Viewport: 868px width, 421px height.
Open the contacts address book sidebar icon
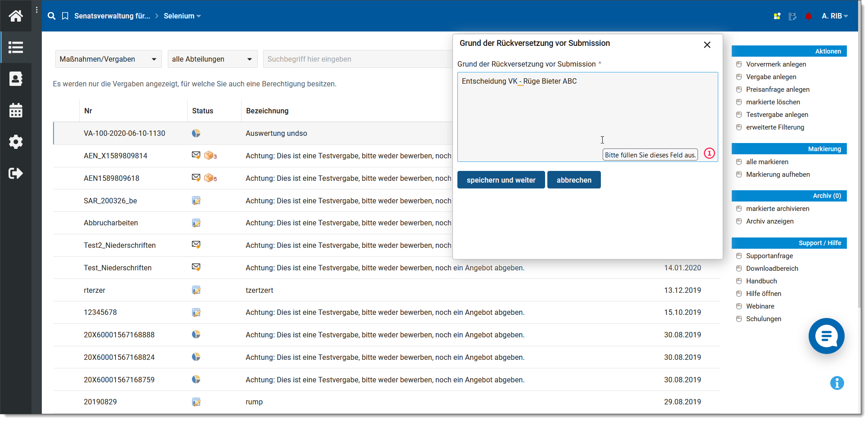coord(16,79)
